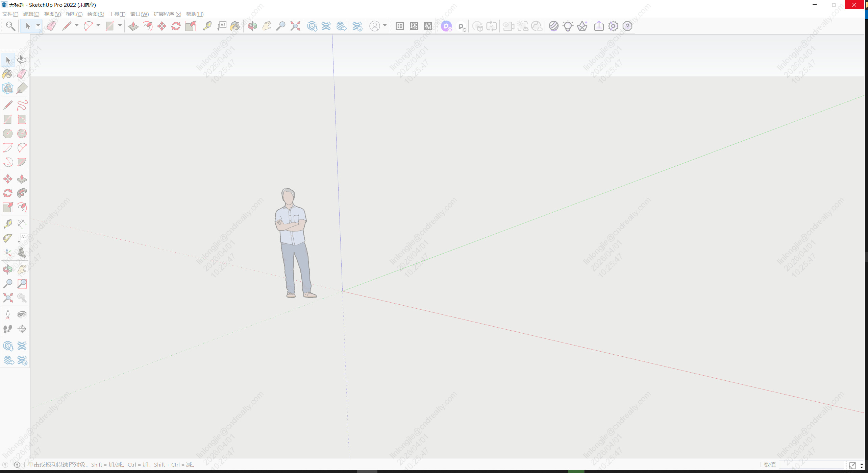
Task: Select the Look Around eye tool
Action: (22, 315)
